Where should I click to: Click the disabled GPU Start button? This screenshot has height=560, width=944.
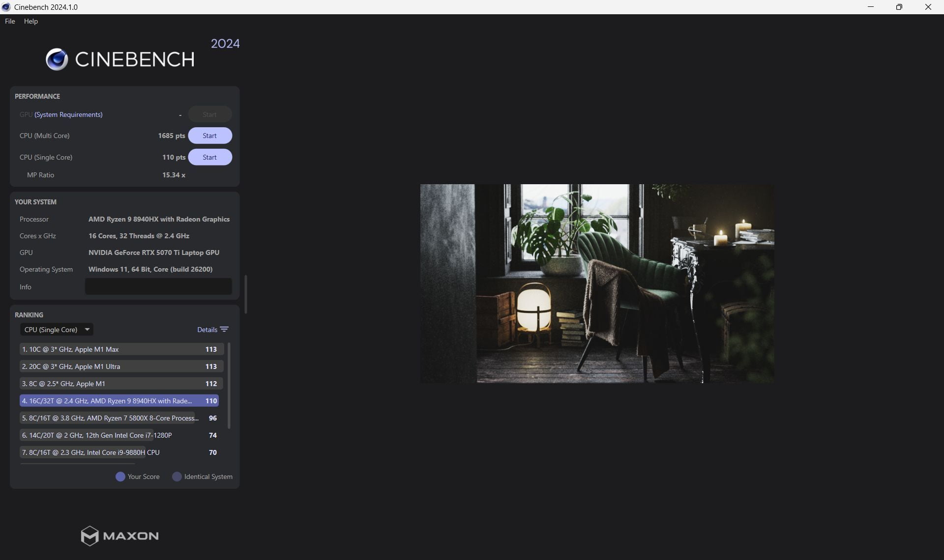coord(210,114)
